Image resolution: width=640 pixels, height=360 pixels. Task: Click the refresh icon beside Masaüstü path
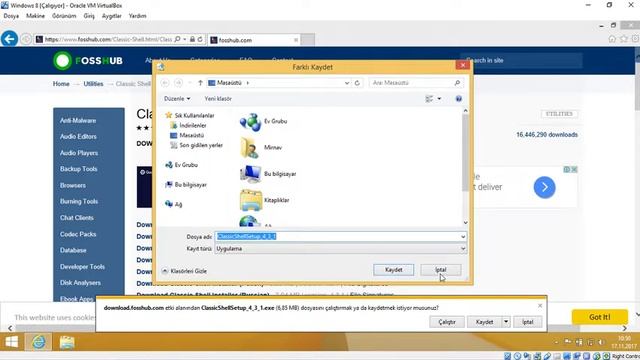(357, 83)
